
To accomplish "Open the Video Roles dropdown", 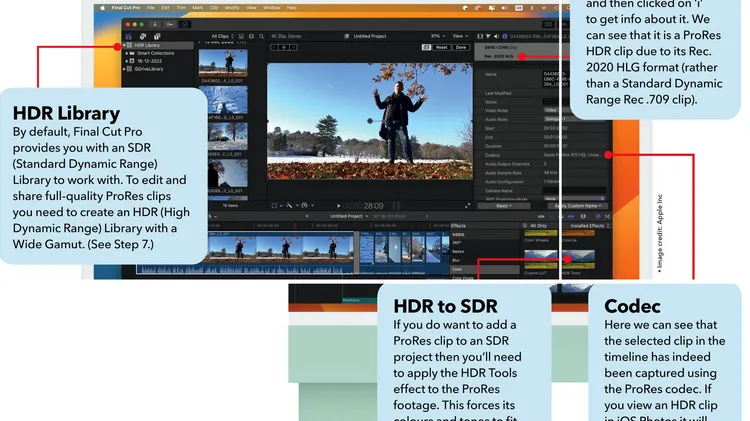I will pos(556,111).
